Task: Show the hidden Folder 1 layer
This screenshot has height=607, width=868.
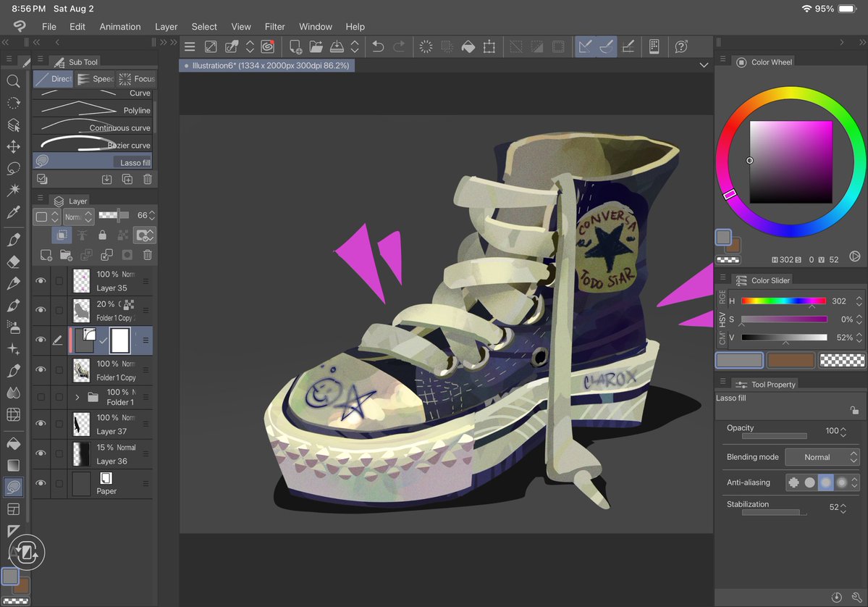Action: [41, 397]
